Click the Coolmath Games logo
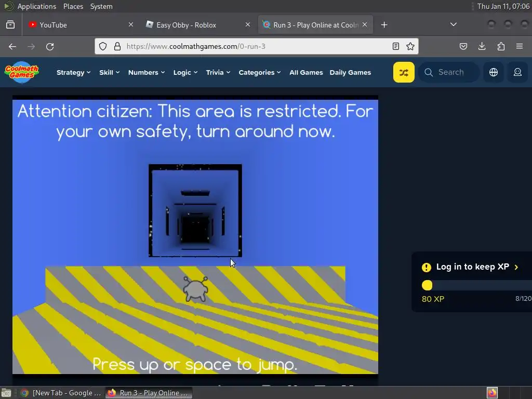Viewport: 532px width, 399px height. tap(22, 72)
